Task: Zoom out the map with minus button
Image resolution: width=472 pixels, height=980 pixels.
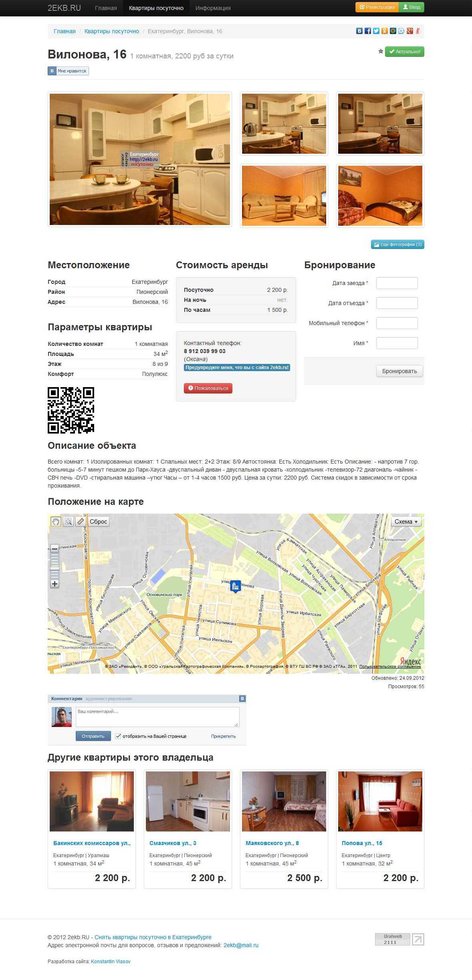Action: point(55,549)
